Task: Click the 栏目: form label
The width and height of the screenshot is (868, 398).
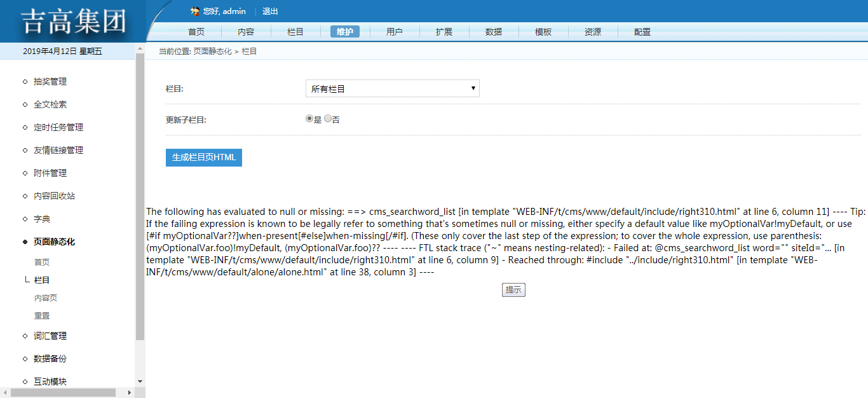Action: [x=175, y=89]
